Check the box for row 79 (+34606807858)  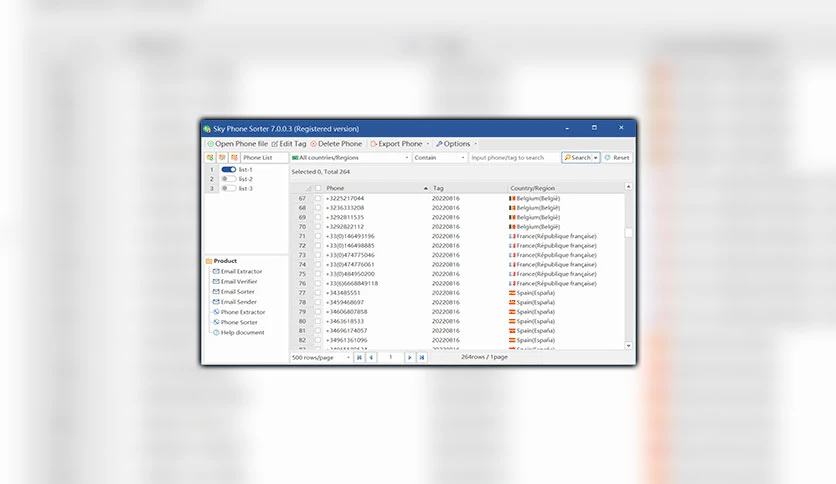(318, 312)
